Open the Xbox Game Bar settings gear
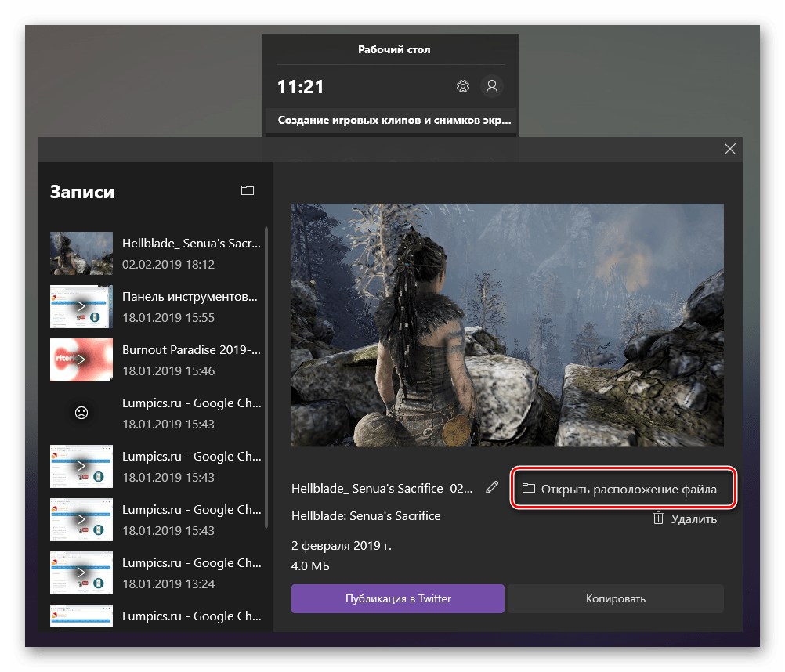 tap(463, 86)
